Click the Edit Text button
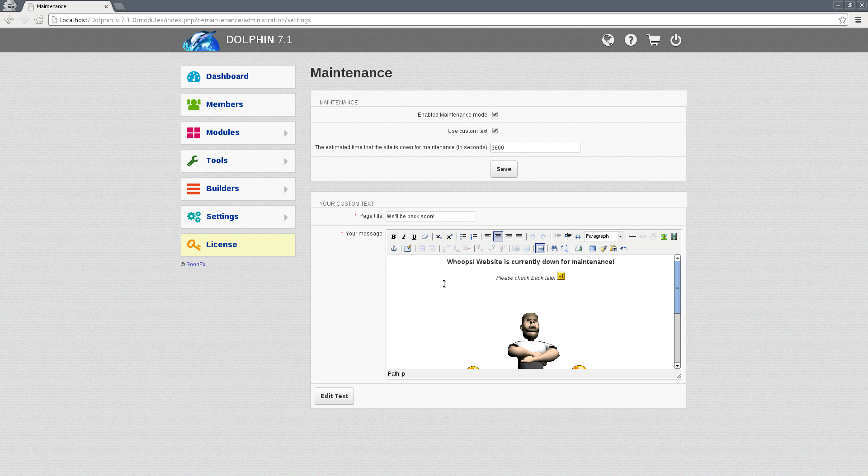868x476 pixels. pyautogui.click(x=334, y=396)
